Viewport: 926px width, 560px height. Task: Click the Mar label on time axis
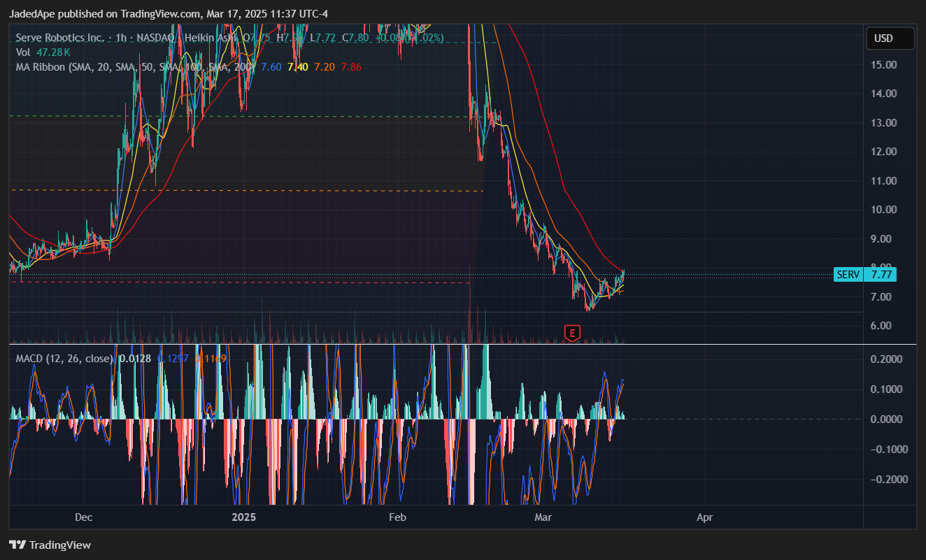click(x=543, y=518)
